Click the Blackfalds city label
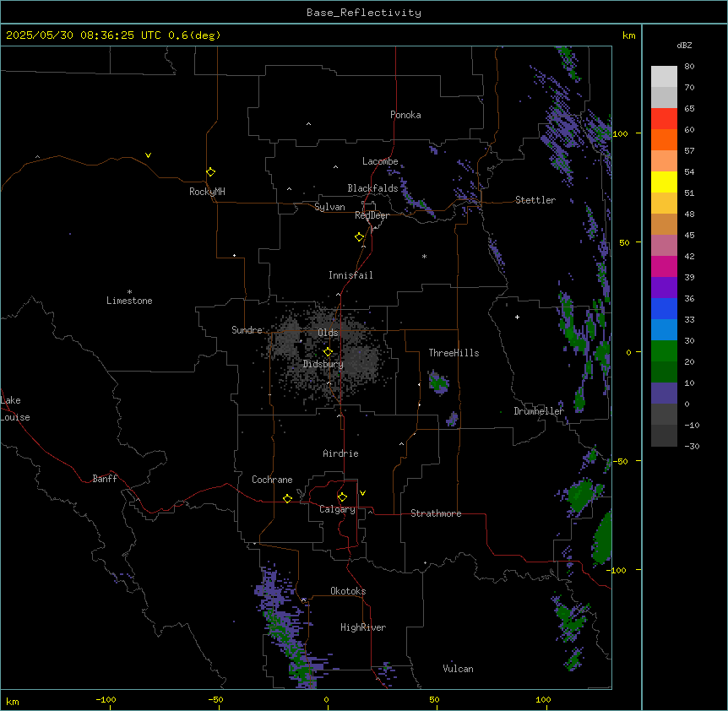728x711 pixels. click(x=372, y=188)
